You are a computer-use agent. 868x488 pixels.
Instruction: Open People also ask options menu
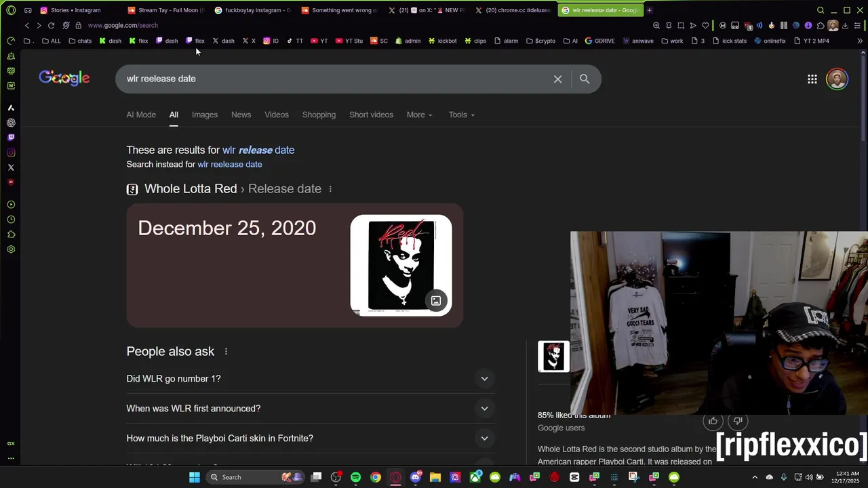click(226, 352)
